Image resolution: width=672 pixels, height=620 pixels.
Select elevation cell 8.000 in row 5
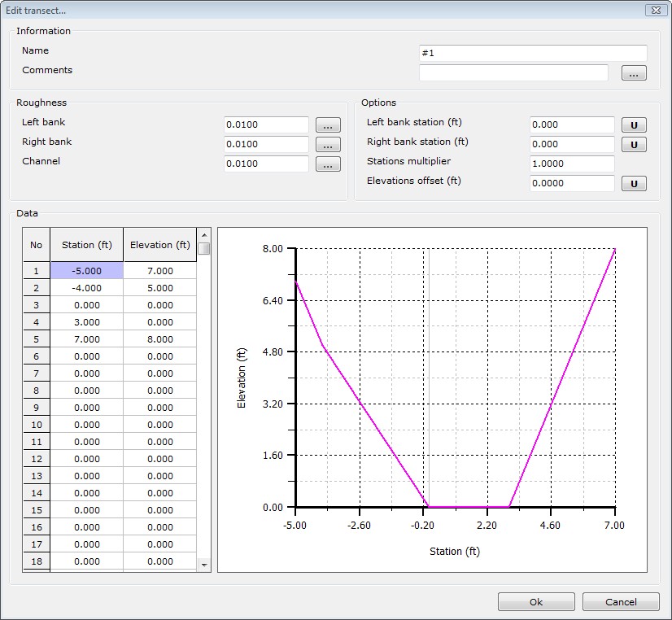coord(159,339)
